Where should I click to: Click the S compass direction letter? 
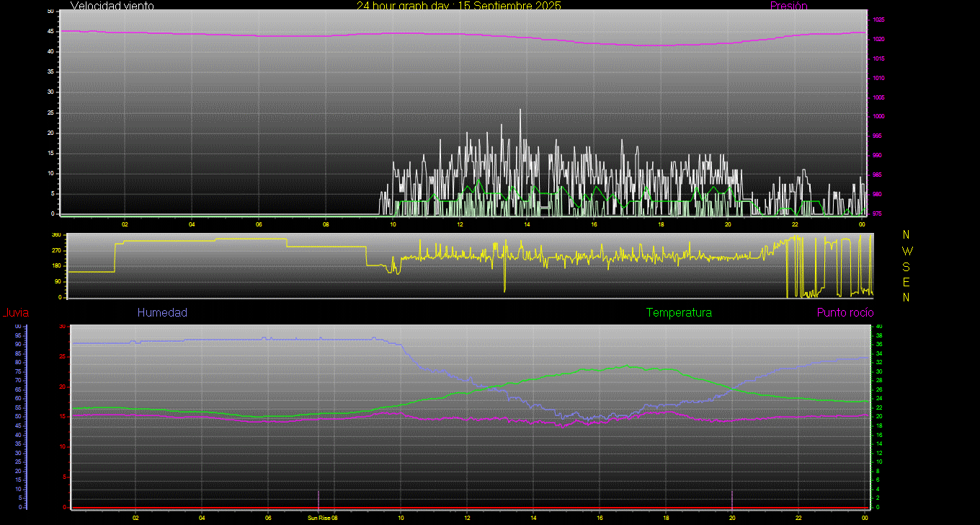906,266
